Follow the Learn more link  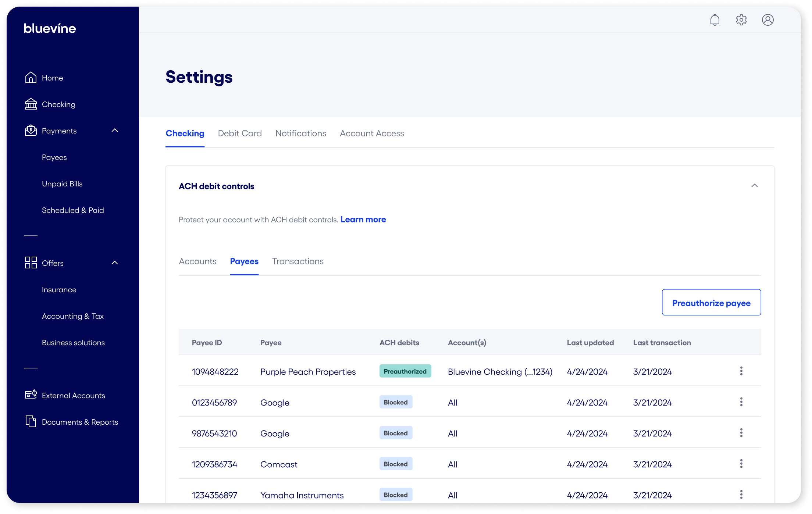click(x=363, y=219)
